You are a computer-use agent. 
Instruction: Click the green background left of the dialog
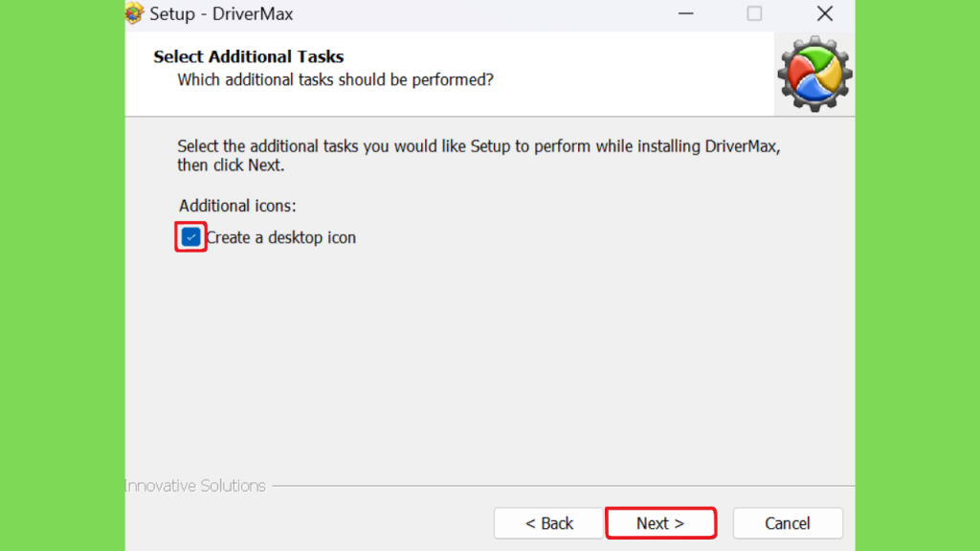[62, 275]
